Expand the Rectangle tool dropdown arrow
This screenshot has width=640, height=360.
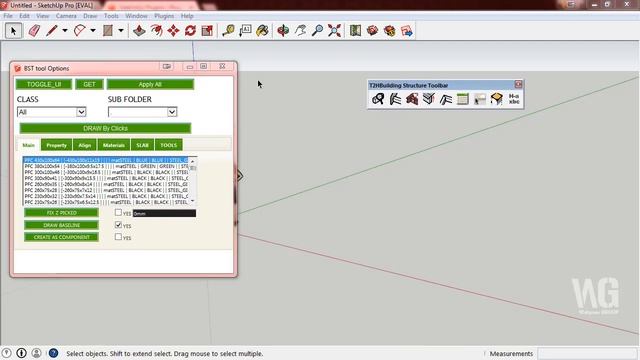click(x=121, y=31)
